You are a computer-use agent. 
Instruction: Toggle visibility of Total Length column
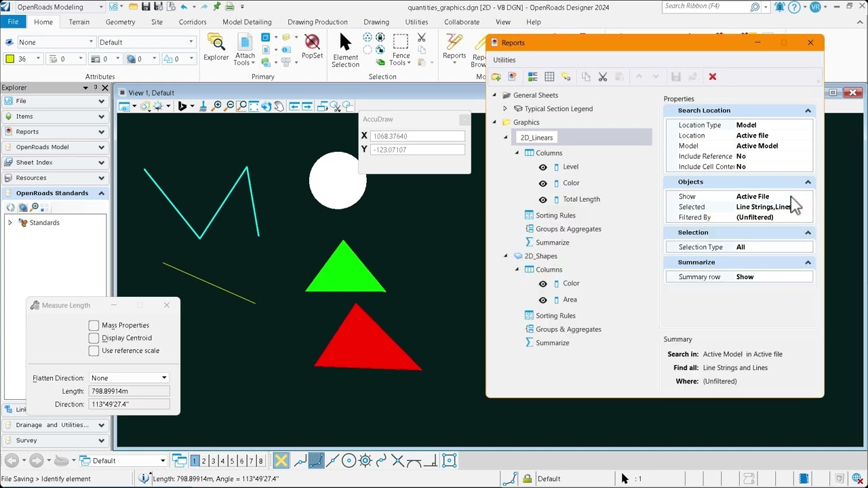(x=542, y=199)
